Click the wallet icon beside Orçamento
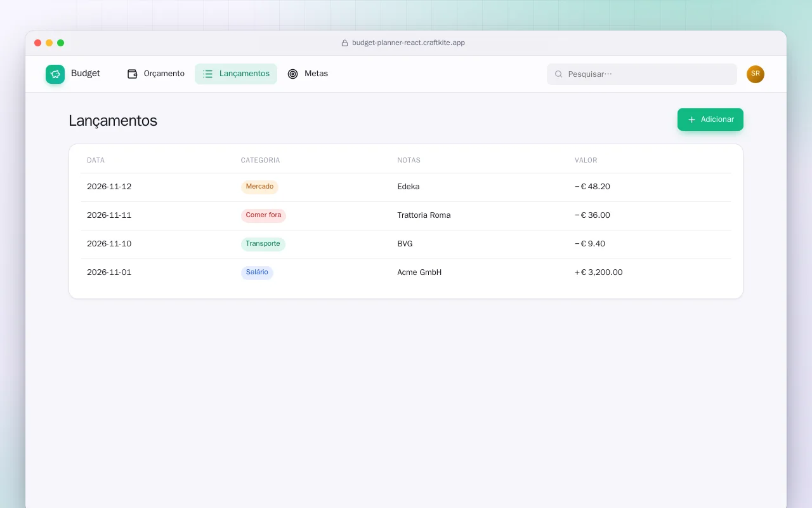Screen dimensions: 812x508 133,74
